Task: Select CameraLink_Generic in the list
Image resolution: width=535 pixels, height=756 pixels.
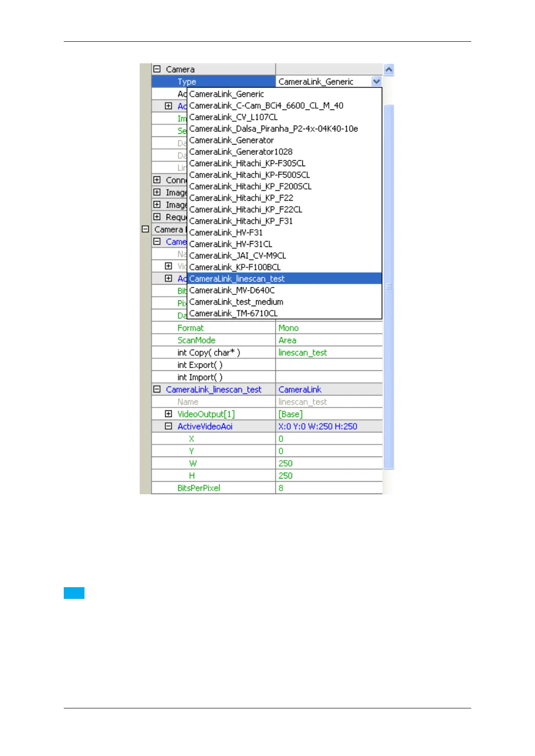Action: coord(284,94)
